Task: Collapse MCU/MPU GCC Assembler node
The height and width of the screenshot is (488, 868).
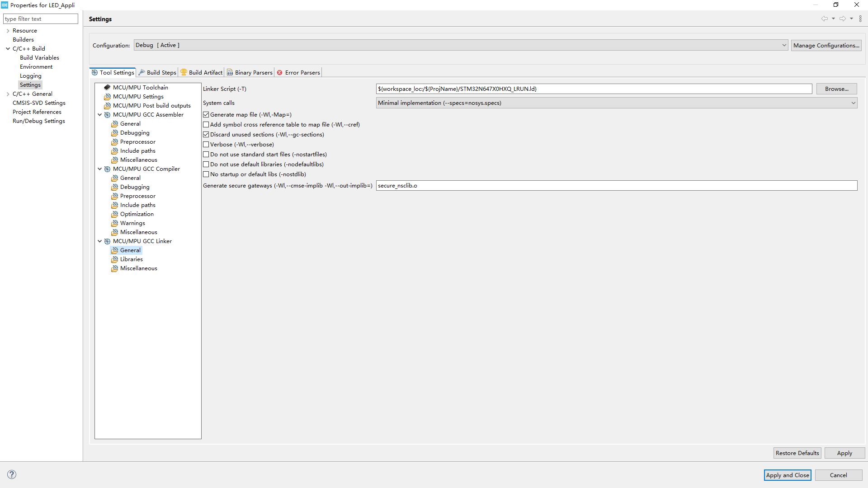Action: (100, 115)
